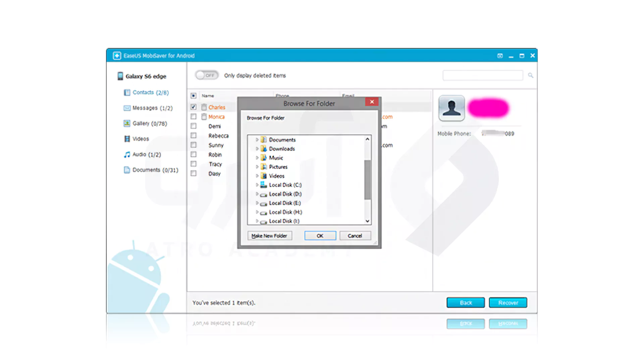Click the Recover button
This screenshot has height=362, width=644.
[x=508, y=303]
